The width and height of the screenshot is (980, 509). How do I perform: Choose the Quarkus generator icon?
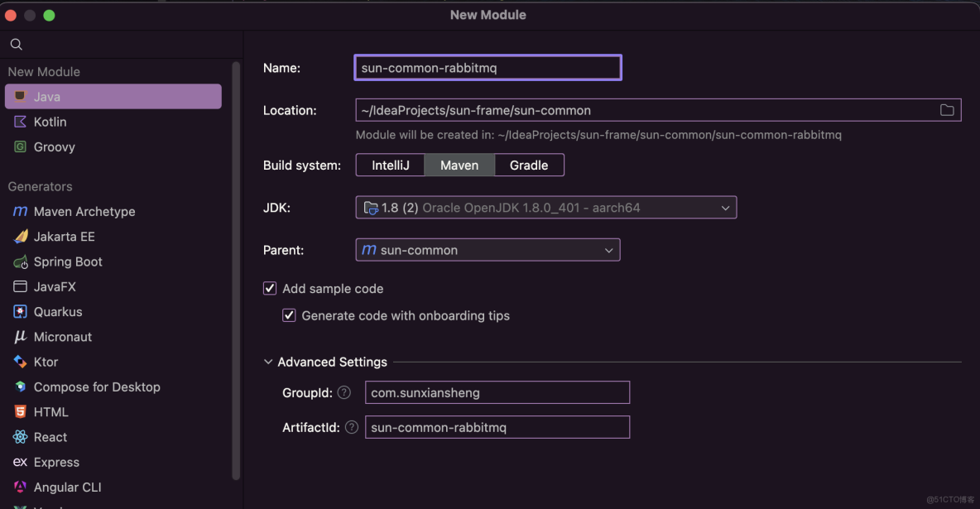tap(20, 311)
